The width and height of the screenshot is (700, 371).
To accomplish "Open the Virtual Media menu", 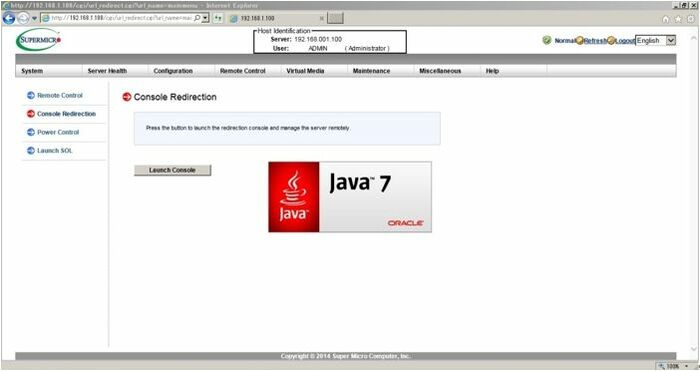I will (305, 71).
